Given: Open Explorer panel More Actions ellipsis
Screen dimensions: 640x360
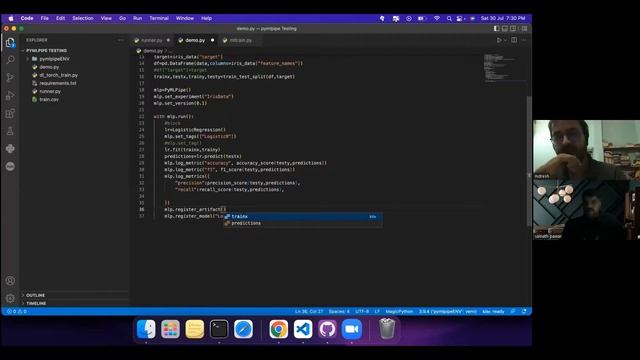Looking at the screenshot, I should click(121, 40).
